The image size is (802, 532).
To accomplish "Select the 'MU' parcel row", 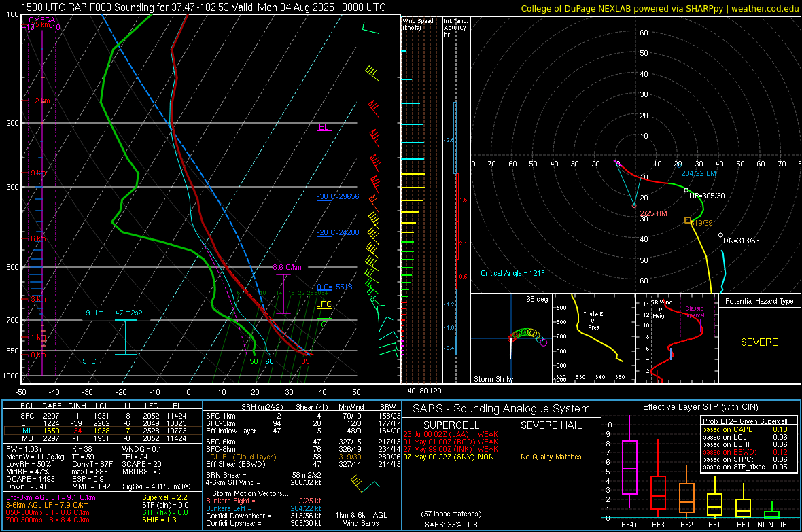I will click(x=103, y=438).
